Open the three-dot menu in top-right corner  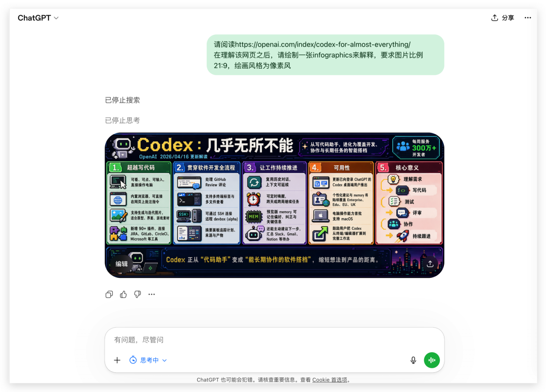(x=528, y=18)
